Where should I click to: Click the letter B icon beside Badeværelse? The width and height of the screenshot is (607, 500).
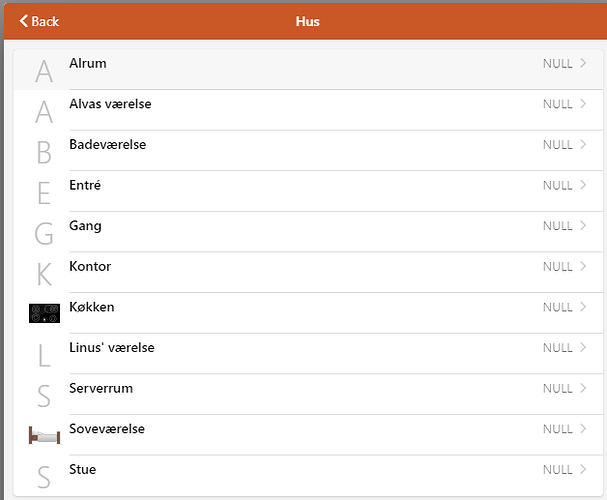pyautogui.click(x=44, y=152)
